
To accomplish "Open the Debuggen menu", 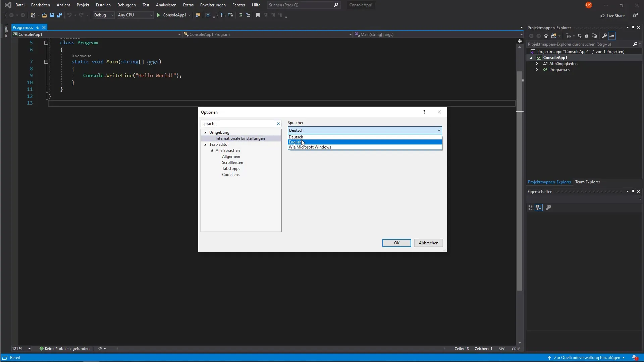I will (x=126, y=5).
